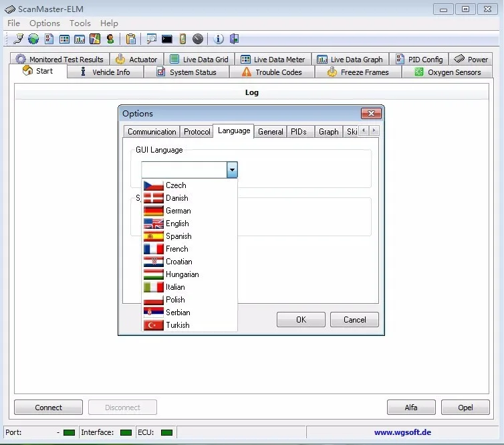Viewport: 504px width, 445px height.
Task: Open the bar chart graph toolbar icon
Action: tap(80, 39)
